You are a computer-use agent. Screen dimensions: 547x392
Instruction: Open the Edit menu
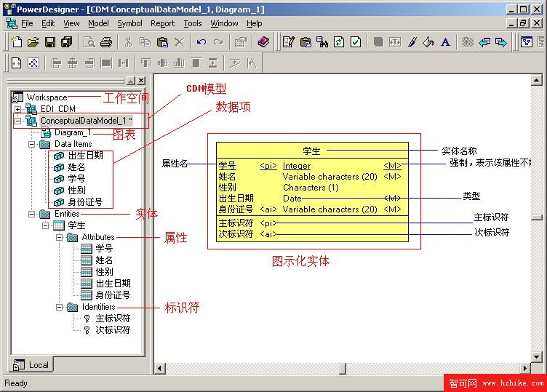48,23
